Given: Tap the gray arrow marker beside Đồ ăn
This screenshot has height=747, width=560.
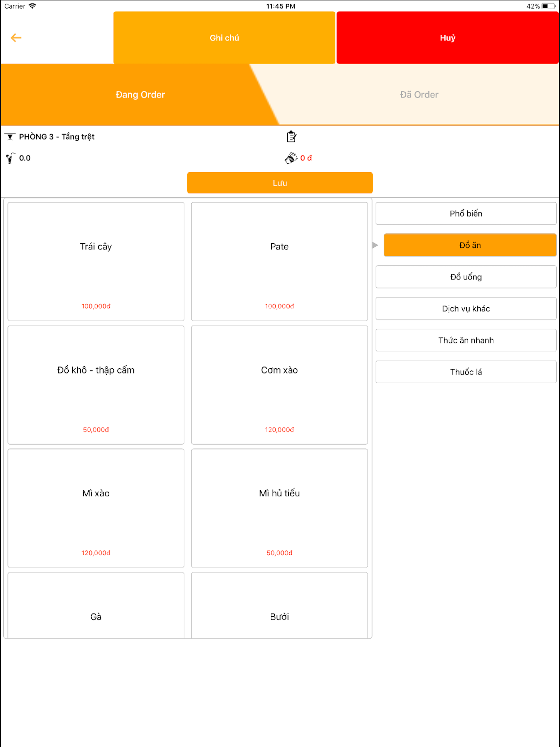Looking at the screenshot, I should (x=375, y=245).
